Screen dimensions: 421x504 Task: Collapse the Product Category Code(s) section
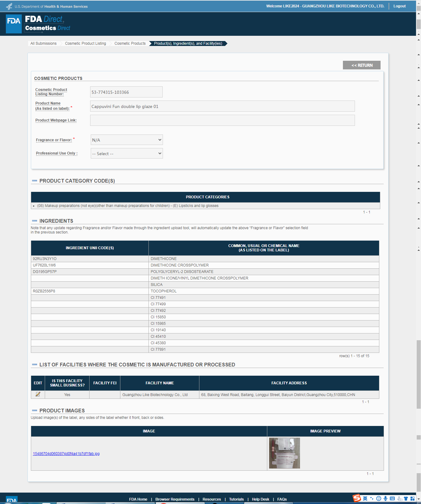35,181
